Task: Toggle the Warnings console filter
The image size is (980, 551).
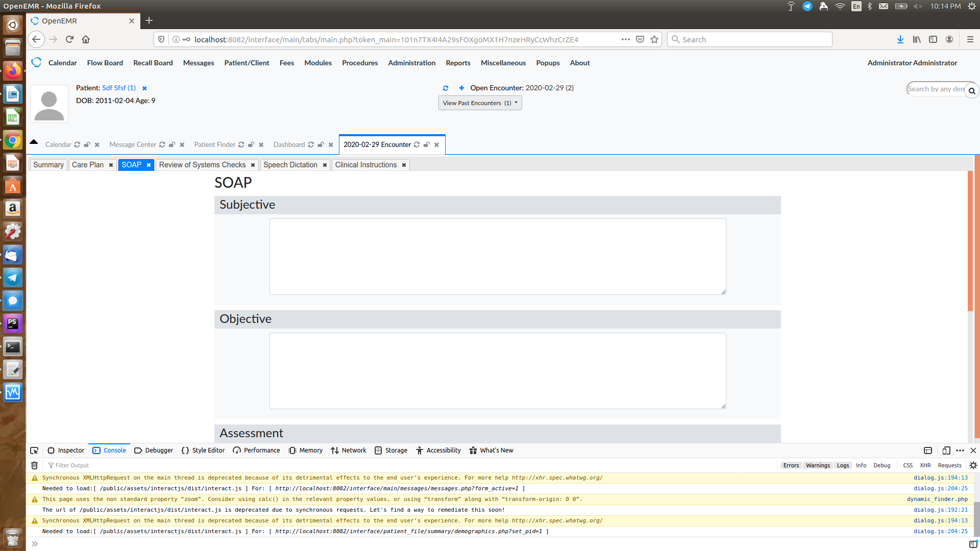Action: click(x=817, y=465)
